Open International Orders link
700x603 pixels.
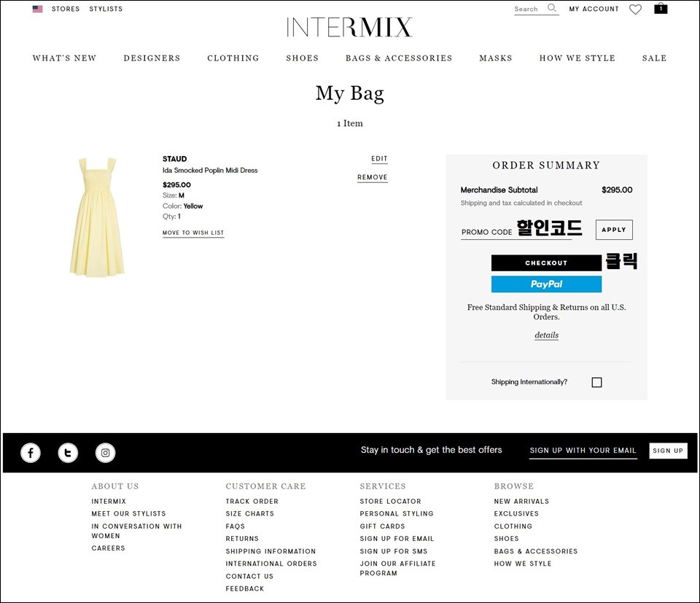(x=271, y=564)
